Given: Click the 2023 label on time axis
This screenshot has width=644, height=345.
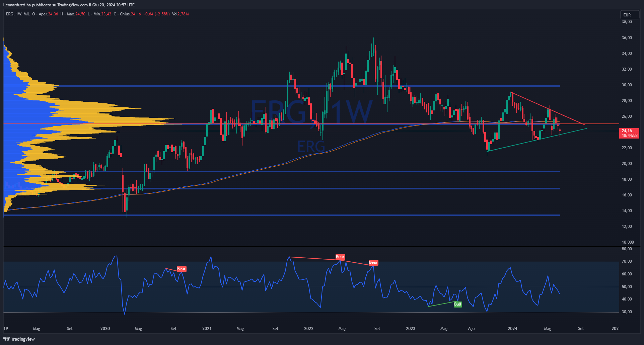Looking at the screenshot, I should click(x=411, y=329).
